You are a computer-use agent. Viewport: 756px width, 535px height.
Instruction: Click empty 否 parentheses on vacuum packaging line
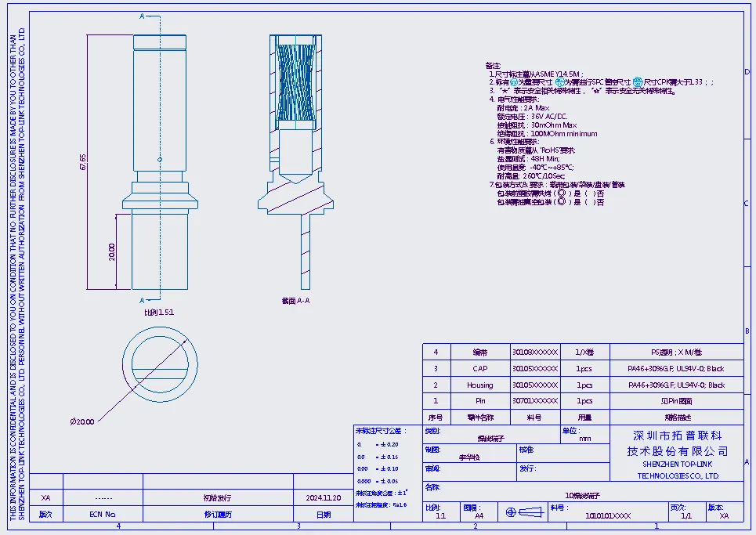tap(589, 202)
